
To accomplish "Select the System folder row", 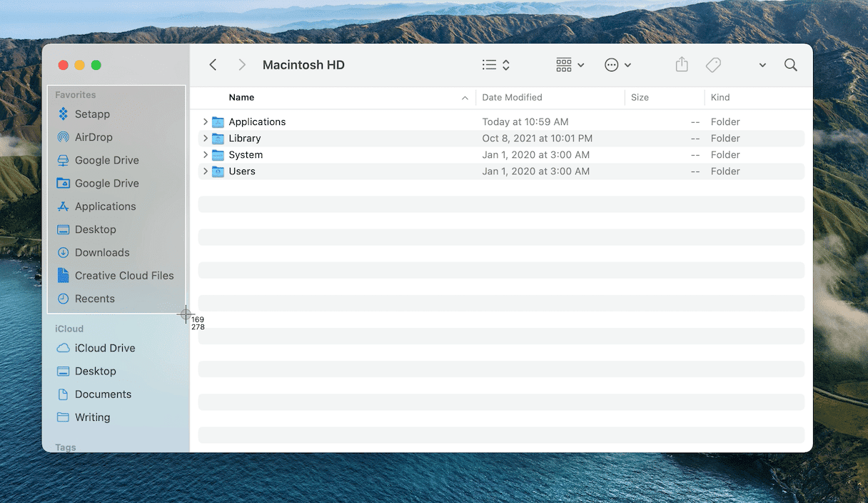I will click(x=246, y=155).
